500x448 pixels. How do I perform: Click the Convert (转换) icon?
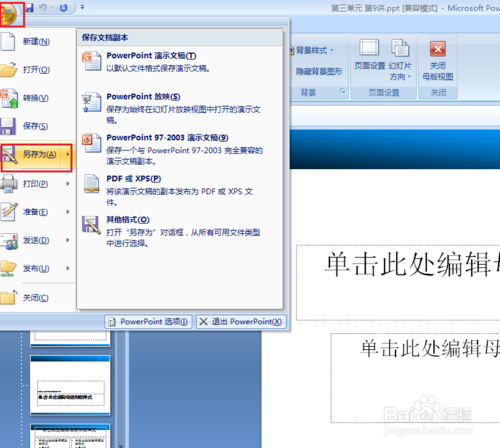point(9,98)
